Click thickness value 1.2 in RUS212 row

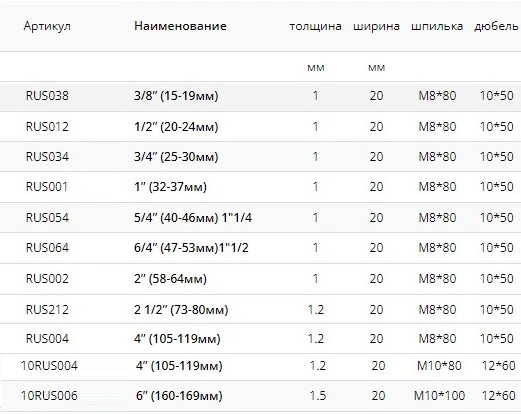pos(316,310)
